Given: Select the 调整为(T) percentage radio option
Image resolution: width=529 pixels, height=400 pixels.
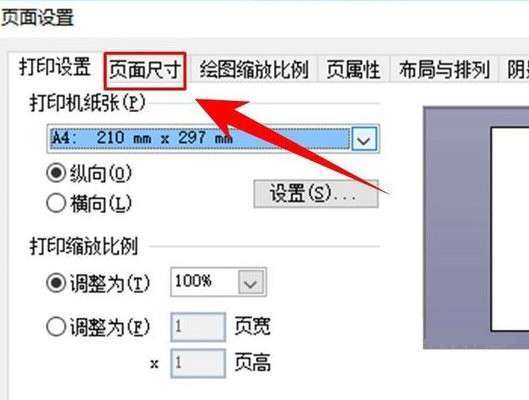Looking at the screenshot, I should (x=56, y=283).
